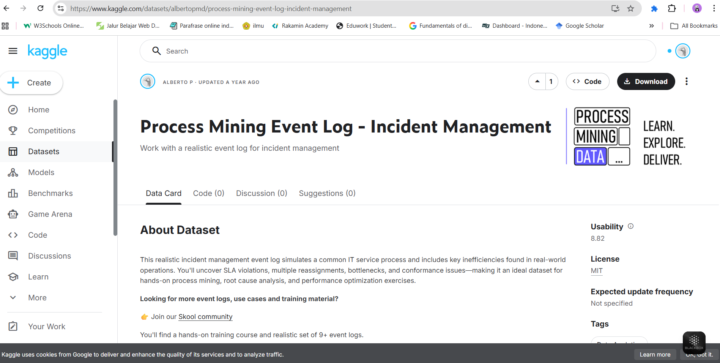Open the user profile avatar menu
Screen dimensions: 720x363
(683, 51)
